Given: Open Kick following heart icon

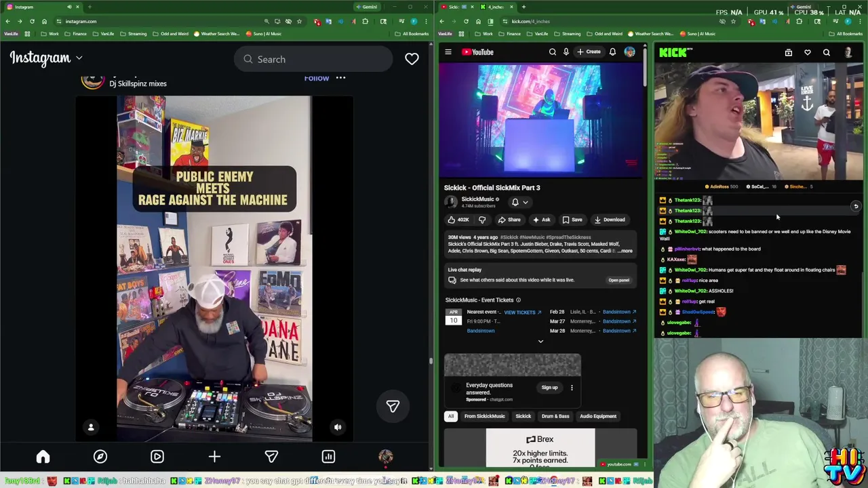Looking at the screenshot, I should pos(808,52).
